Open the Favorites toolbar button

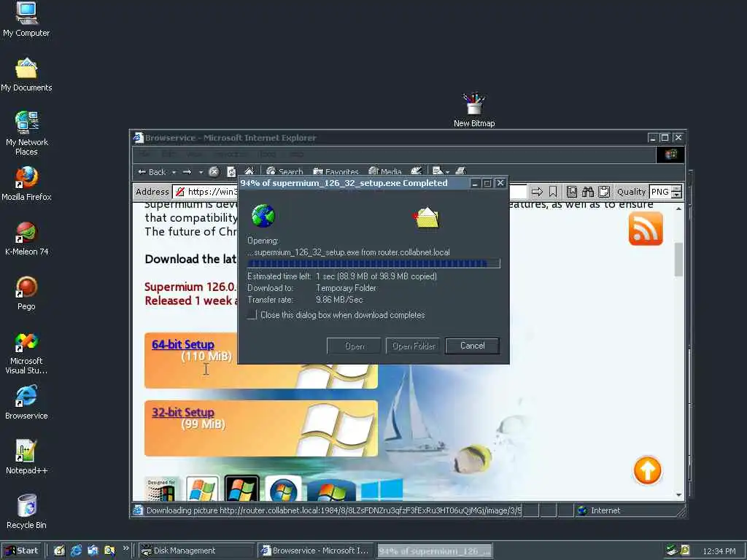pyautogui.click(x=336, y=172)
